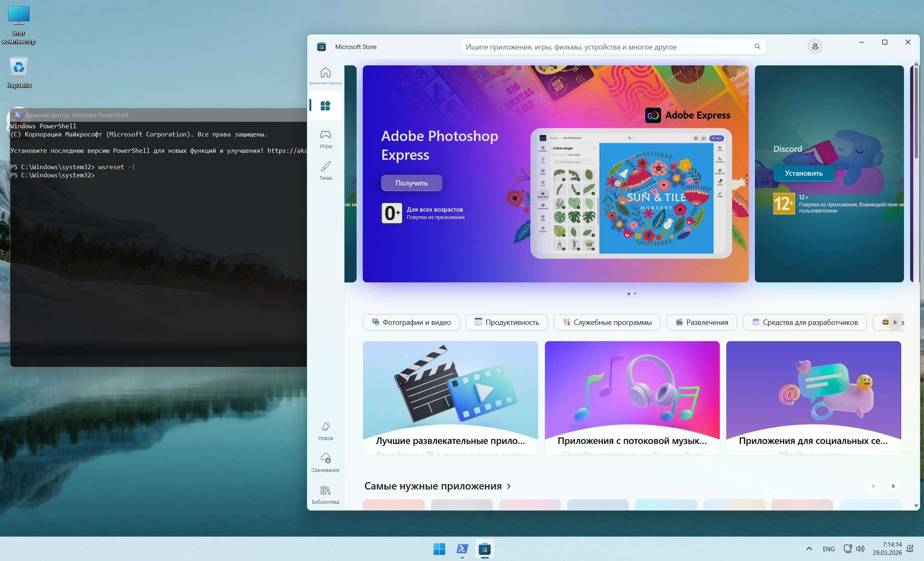Select the Продуктивность category chip
This screenshot has width=924, height=561.
[x=507, y=322]
